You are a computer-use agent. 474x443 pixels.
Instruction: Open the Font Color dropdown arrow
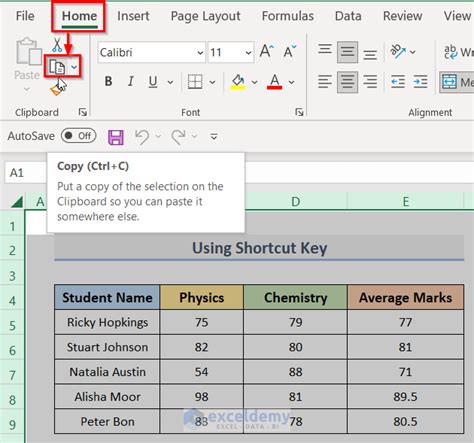(291, 82)
